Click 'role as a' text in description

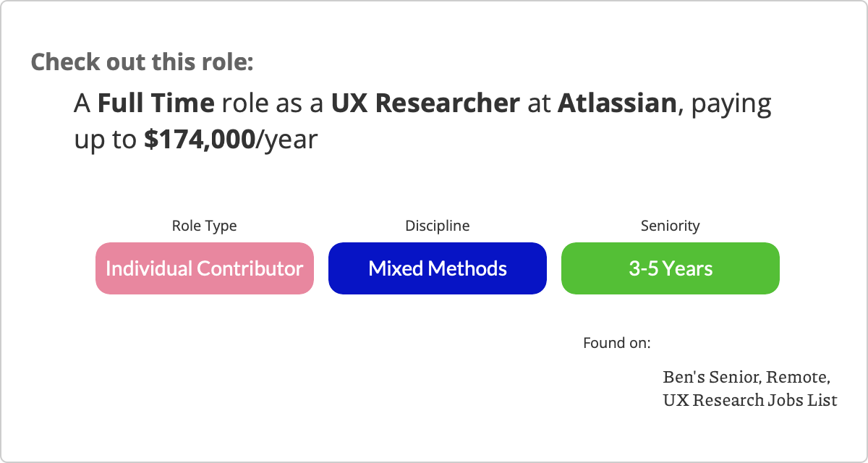click(273, 104)
